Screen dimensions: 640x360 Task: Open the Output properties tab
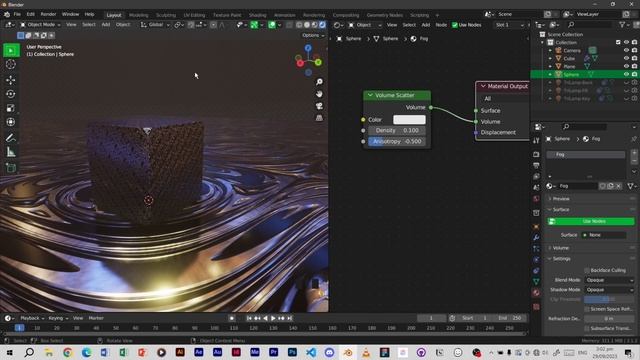[x=536, y=165]
